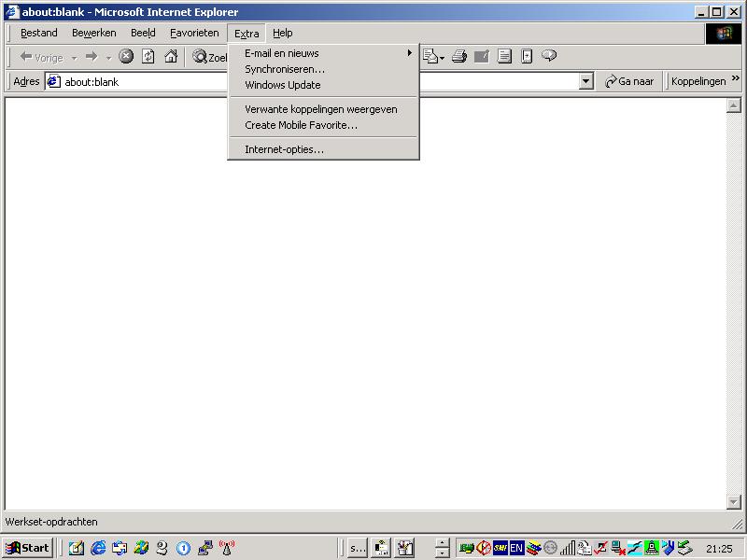Click the Refresh page toolbar icon
This screenshot has width=747, height=560.
(x=148, y=57)
